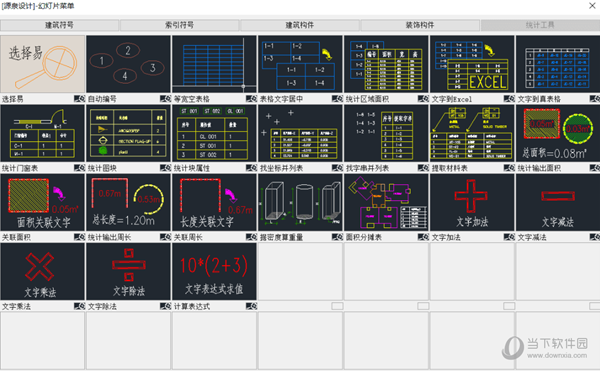Click the small icon beside 统计图块
Image resolution: width=600 pixels, height=371 pixels.
click(x=165, y=168)
